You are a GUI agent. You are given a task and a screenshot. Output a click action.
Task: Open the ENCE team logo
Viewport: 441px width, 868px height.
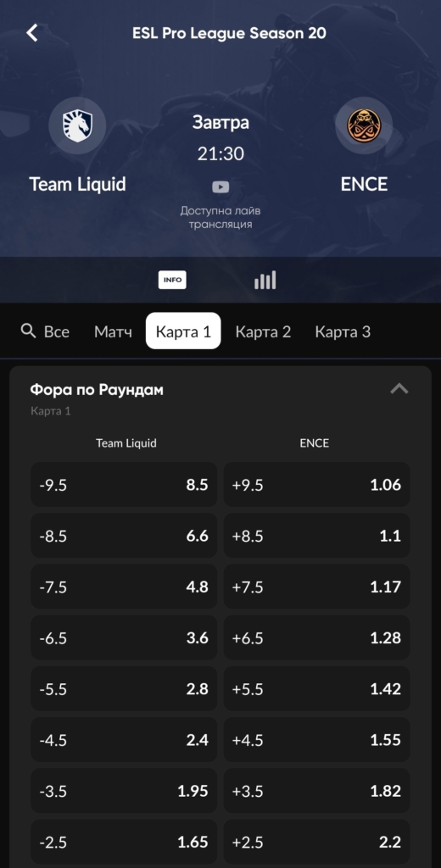pyautogui.click(x=364, y=125)
